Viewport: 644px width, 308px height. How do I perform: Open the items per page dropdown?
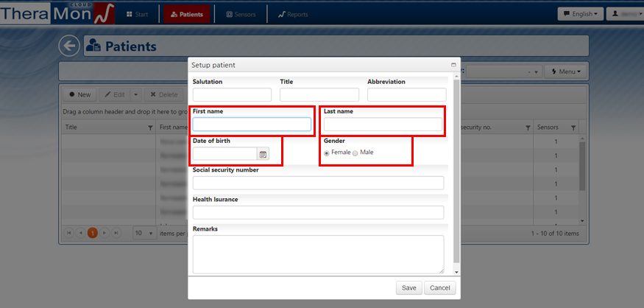click(x=144, y=233)
